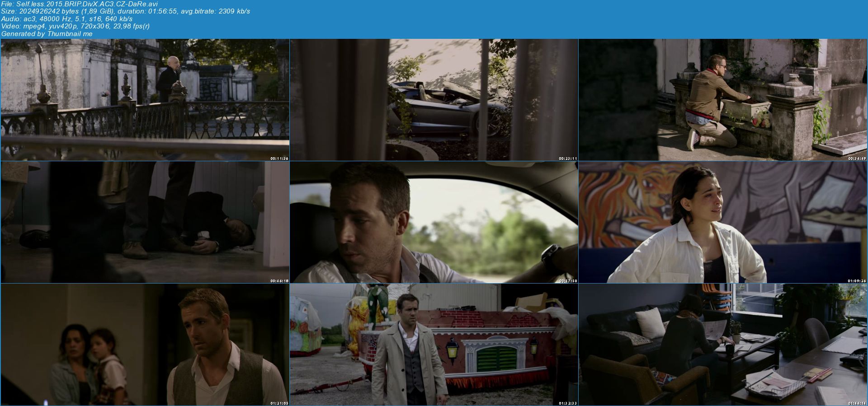
Task: Jump to the 01:21:05 timestamp
Action: [x=279, y=403]
